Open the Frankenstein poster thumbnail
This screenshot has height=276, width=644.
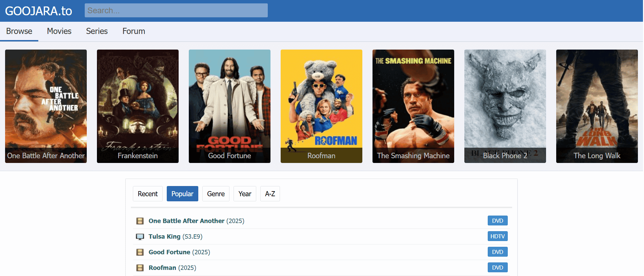point(138,106)
